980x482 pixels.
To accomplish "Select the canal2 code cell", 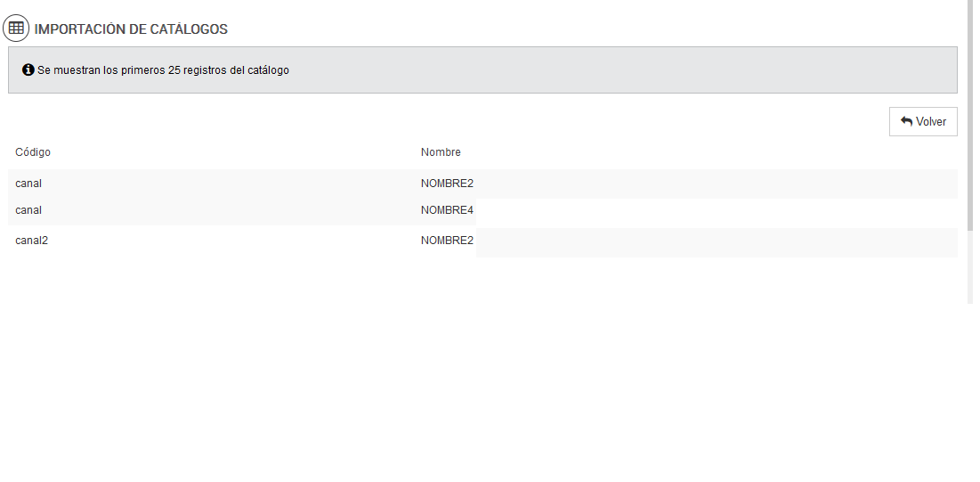I will (x=31, y=240).
